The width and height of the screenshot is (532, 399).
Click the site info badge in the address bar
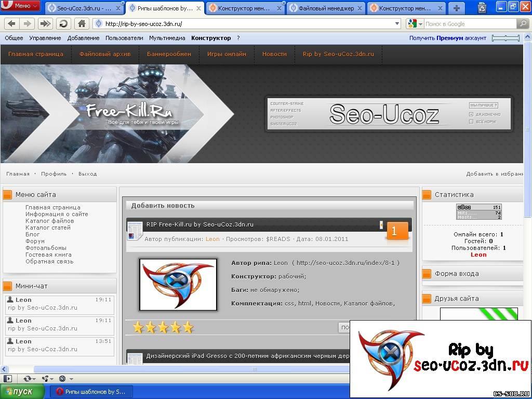[98, 24]
